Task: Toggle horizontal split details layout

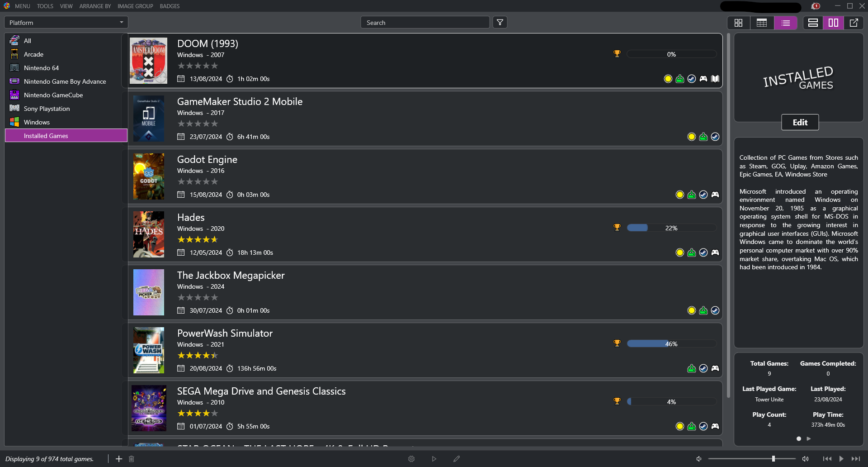Action: tap(813, 23)
